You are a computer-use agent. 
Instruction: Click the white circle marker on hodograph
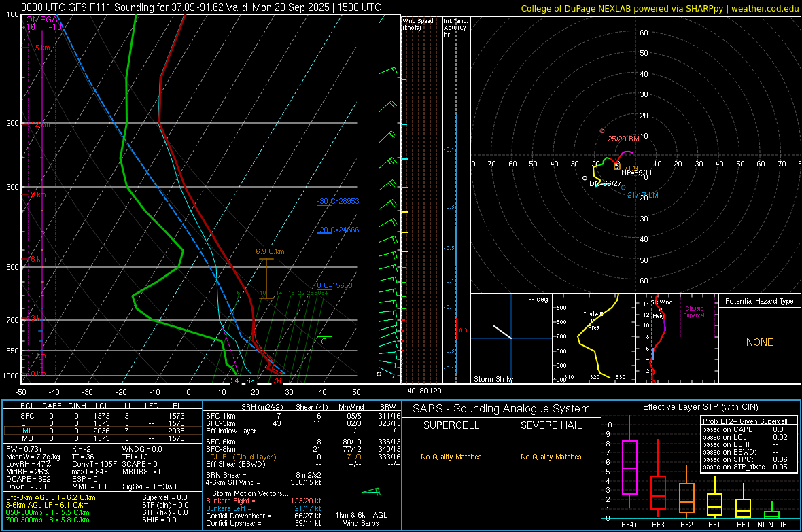pos(585,178)
